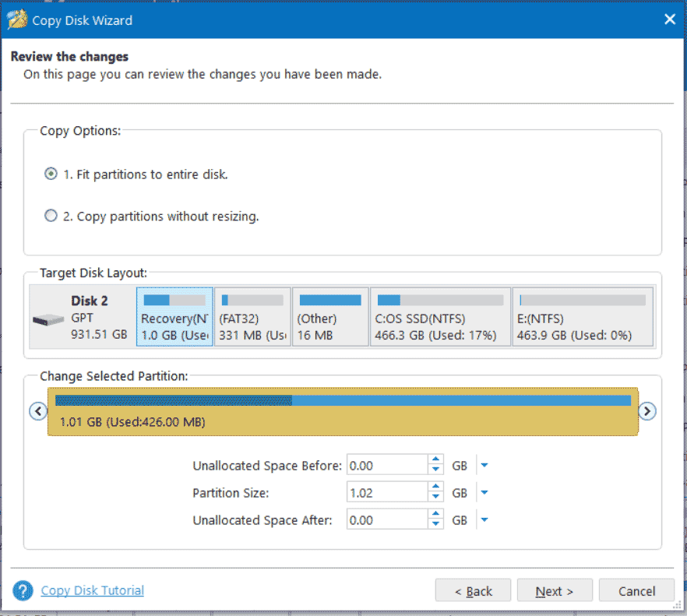Image resolution: width=687 pixels, height=616 pixels.
Task: Click the Disk 2 drive icon
Action: click(x=48, y=320)
